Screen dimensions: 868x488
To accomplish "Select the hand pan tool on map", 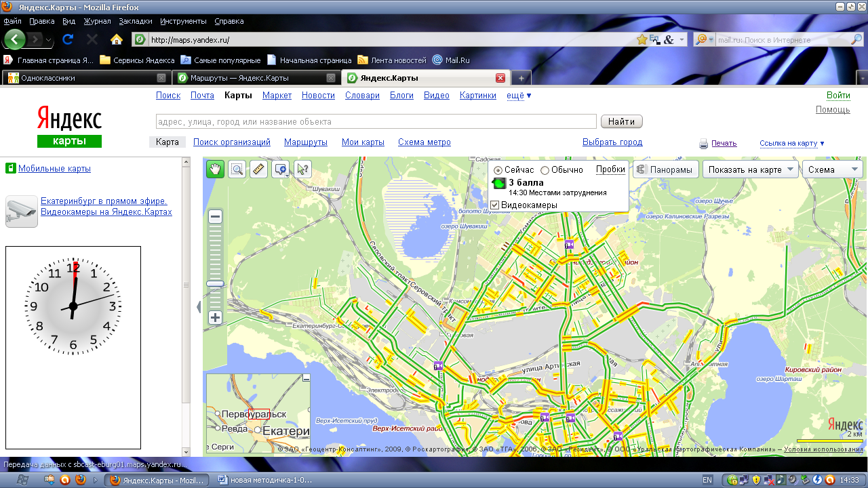I will [x=215, y=169].
